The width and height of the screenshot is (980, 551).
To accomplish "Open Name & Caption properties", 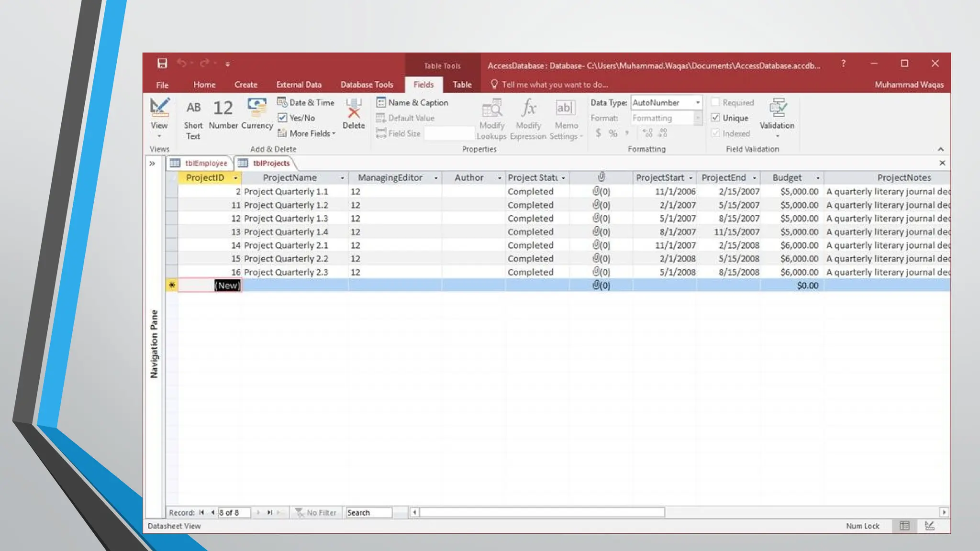I will 412,102.
